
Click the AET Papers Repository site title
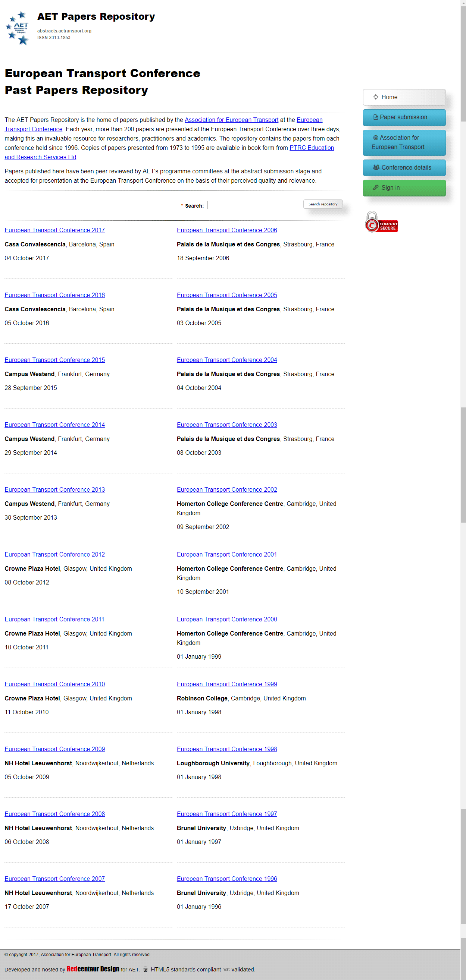click(x=96, y=17)
